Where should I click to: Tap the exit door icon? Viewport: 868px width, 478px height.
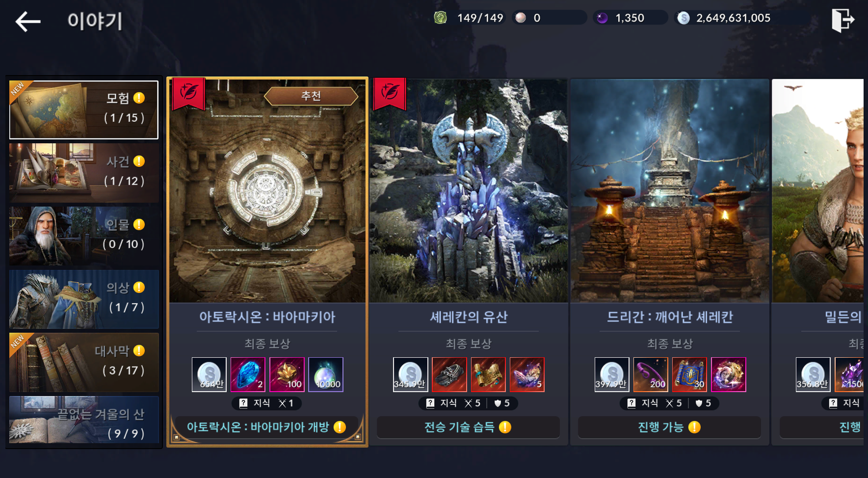pyautogui.click(x=843, y=20)
